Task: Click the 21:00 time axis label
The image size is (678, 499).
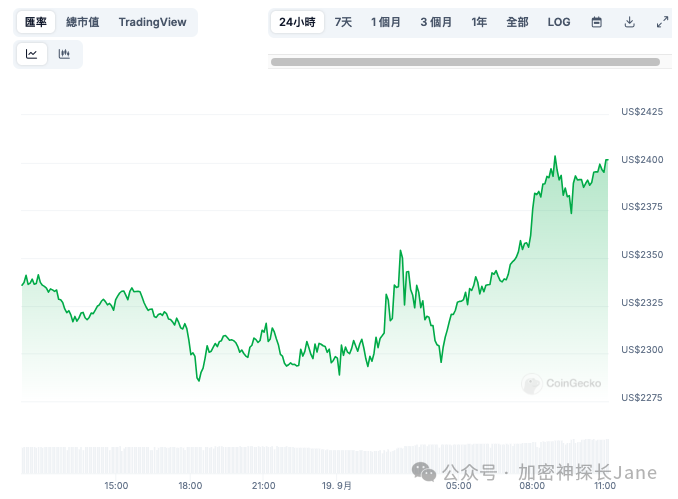Action: point(264,486)
